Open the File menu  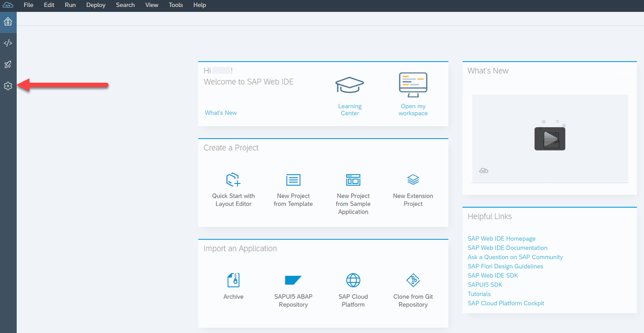(28, 5)
